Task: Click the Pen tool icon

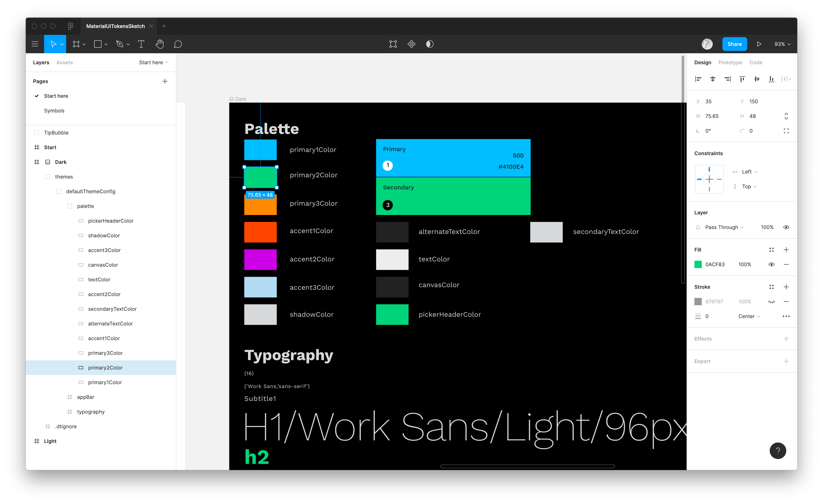Action: (120, 44)
